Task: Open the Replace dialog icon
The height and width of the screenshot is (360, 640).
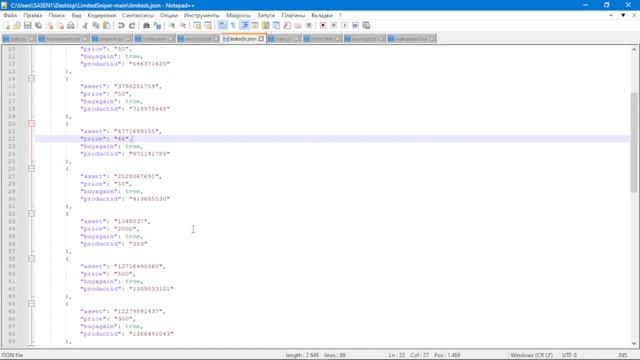Action: (157, 25)
